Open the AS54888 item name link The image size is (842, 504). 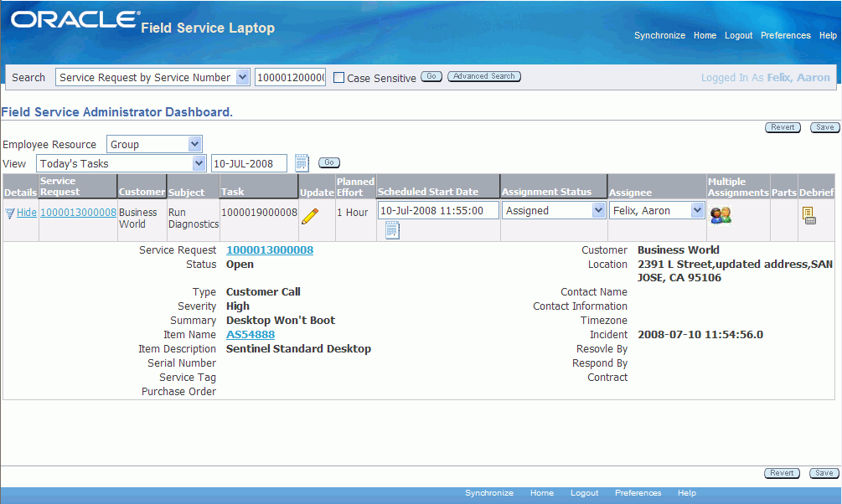coord(251,334)
